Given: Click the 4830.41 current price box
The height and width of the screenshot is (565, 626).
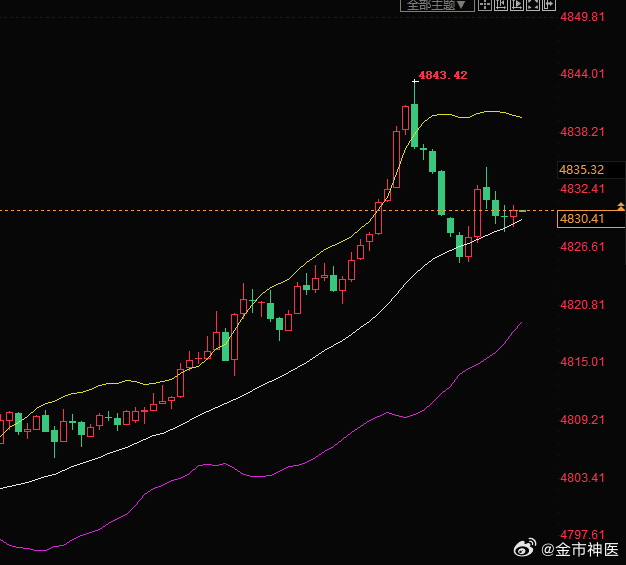Looking at the screenshot, I should coord(590,219).
